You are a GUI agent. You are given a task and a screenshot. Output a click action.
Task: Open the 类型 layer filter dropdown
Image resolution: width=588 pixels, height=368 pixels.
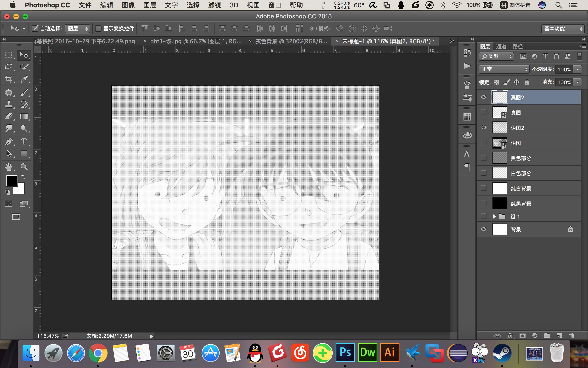point(496,57)
